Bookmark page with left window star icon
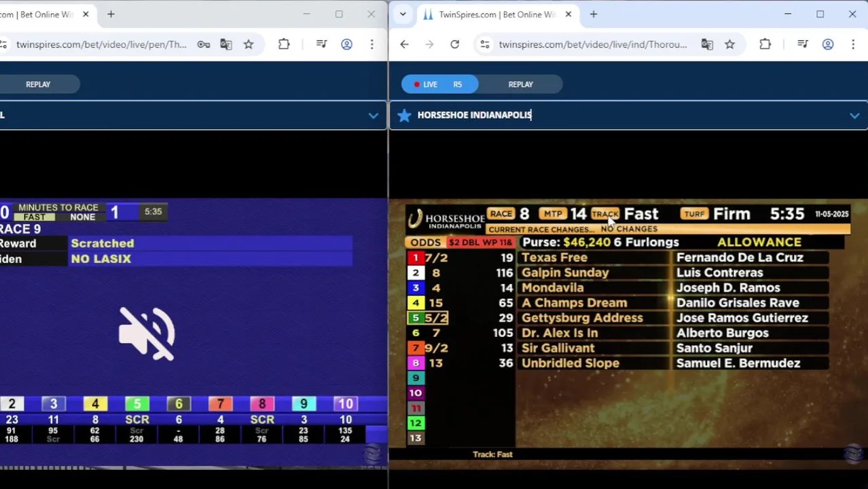The width and height of the screenshot is (868, 489). click(249, 44)
